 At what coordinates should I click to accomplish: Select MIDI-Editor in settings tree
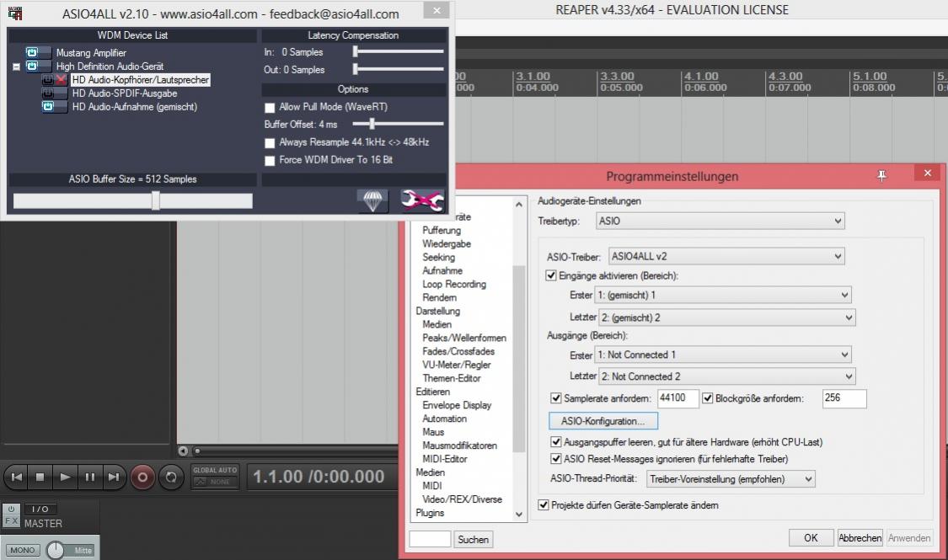444,458
